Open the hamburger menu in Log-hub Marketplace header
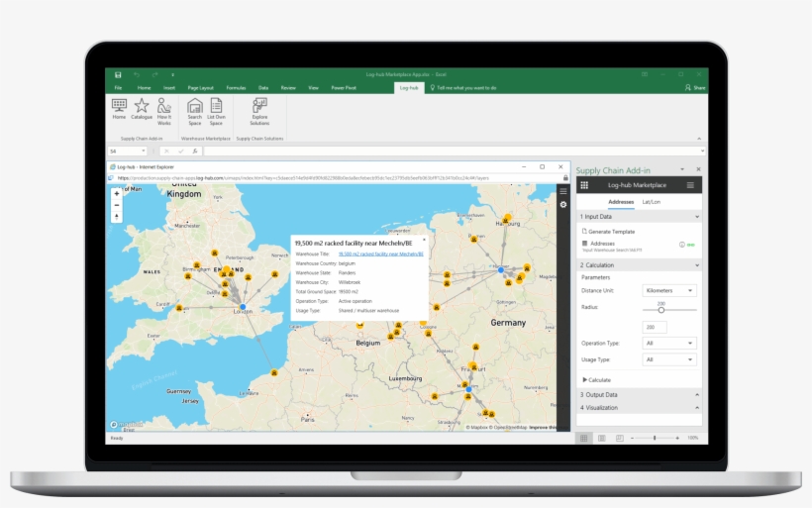This screenshot has height=508, width=812. coord(690,185)
